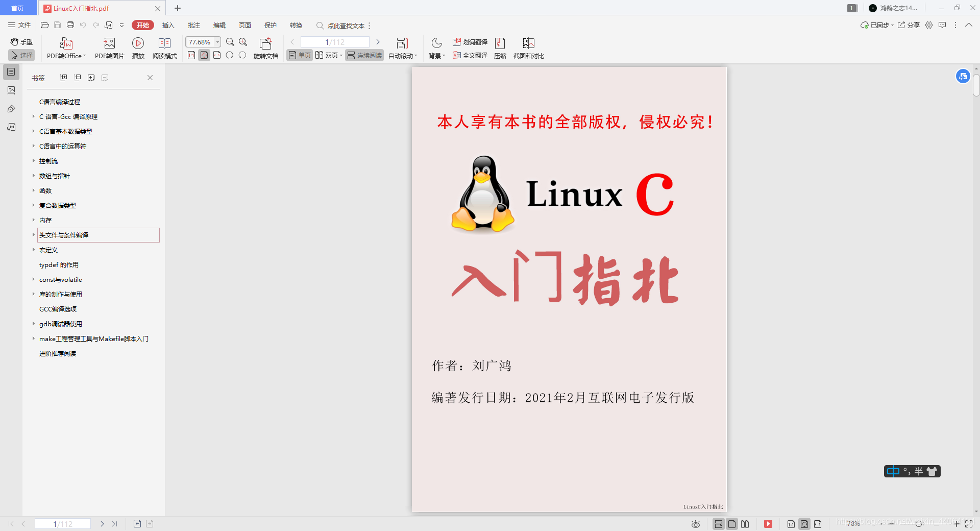Click the page number field in ribbon
This screenshot has height=531, width=980.
(335, 42)
